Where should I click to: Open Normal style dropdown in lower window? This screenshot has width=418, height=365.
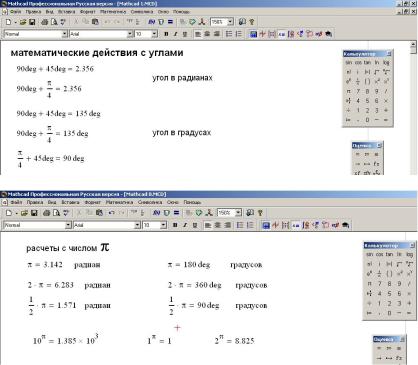pyautogui.click(x=68, y=225)
